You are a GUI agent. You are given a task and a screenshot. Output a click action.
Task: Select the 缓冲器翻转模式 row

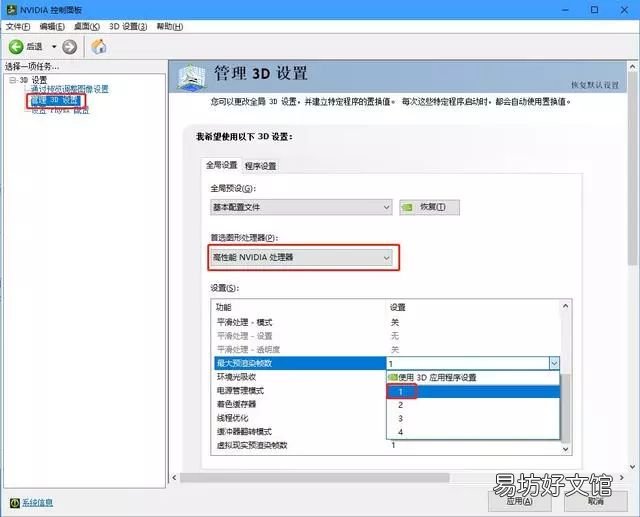click(300, 432)
